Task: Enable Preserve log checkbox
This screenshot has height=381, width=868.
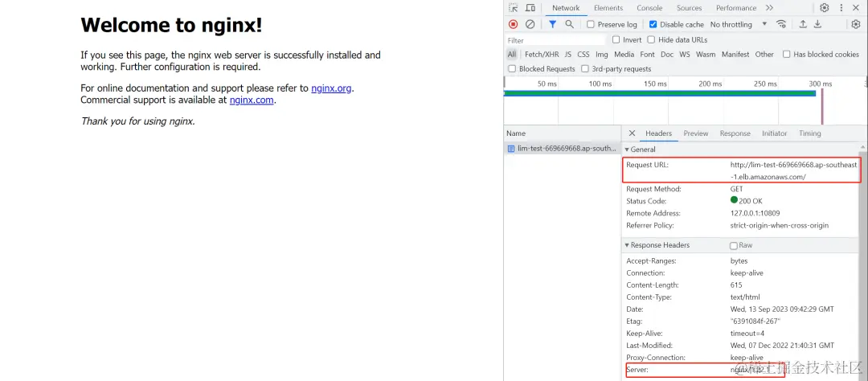Action: [591, 24]
